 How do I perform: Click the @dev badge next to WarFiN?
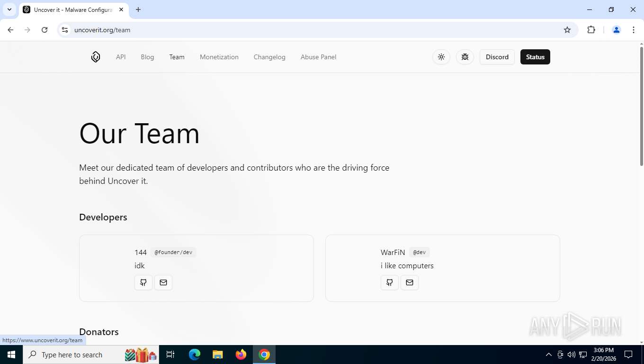[419, 252]
